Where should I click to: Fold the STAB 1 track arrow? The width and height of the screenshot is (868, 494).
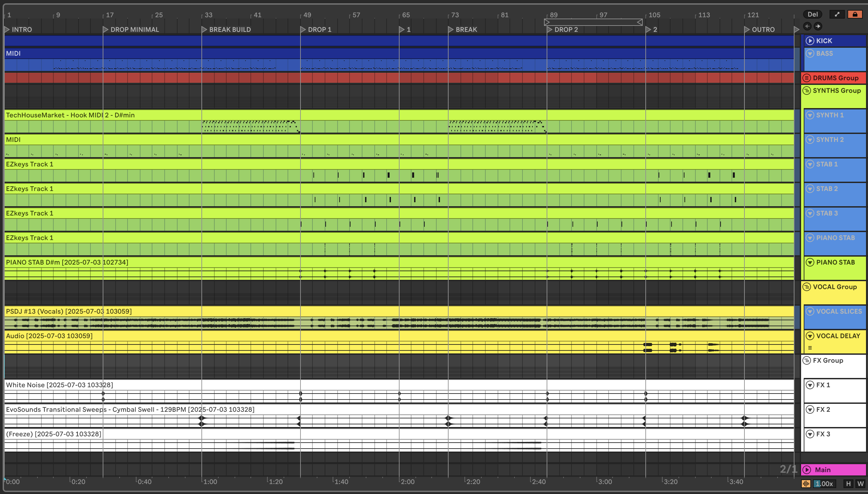(x=810, y=164)
